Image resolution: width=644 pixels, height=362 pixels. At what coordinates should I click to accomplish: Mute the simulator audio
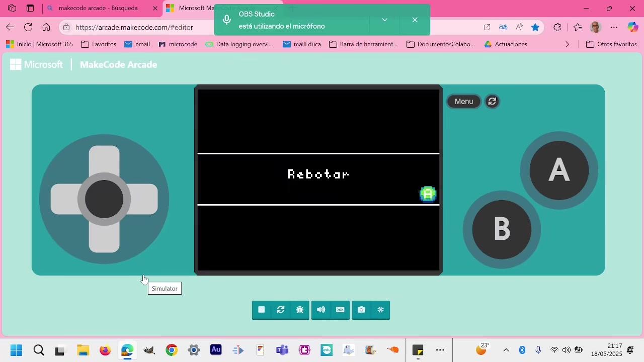click(321, 310)
